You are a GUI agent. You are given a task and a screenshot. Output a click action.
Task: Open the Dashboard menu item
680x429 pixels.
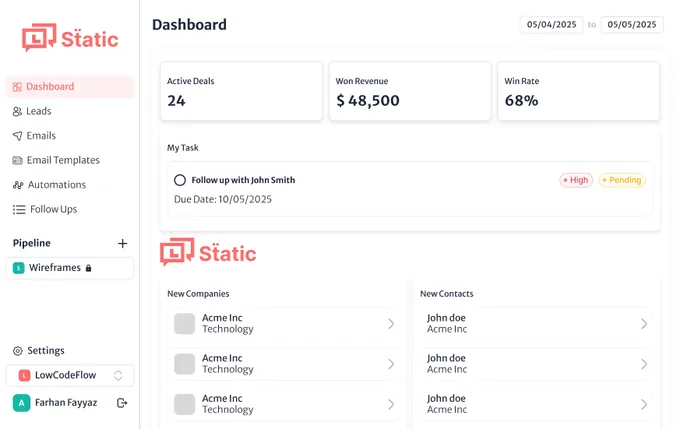(70, 87)
